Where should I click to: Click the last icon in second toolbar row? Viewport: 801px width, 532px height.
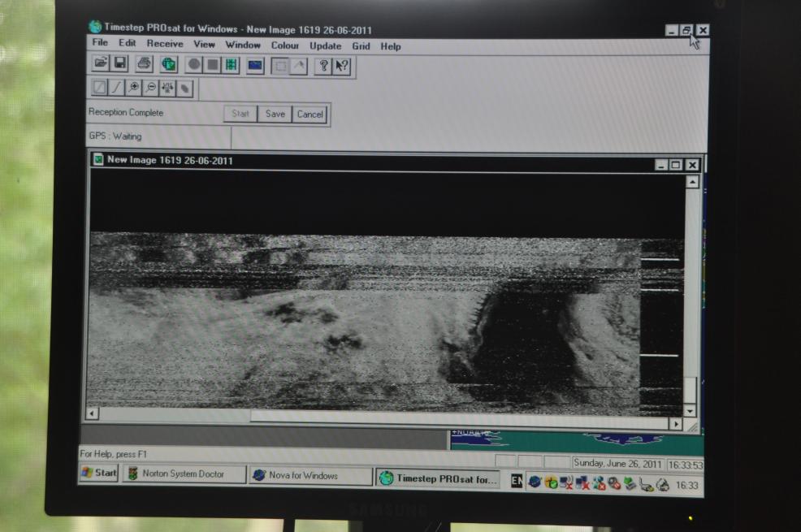[184, 89]
